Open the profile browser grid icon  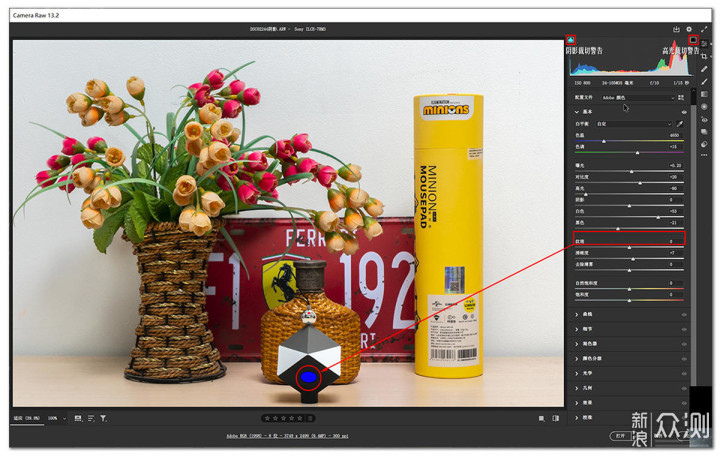point(681,97)
